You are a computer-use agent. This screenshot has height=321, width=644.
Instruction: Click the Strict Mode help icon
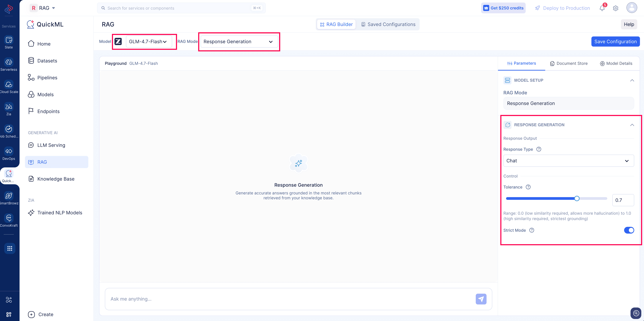click(x=532, y=230)
